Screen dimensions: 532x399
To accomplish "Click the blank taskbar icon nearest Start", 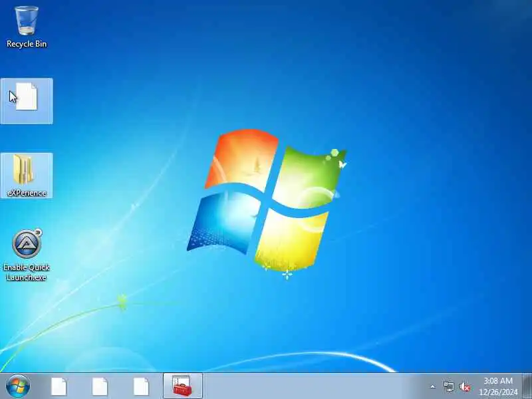I will coord(59,386).
